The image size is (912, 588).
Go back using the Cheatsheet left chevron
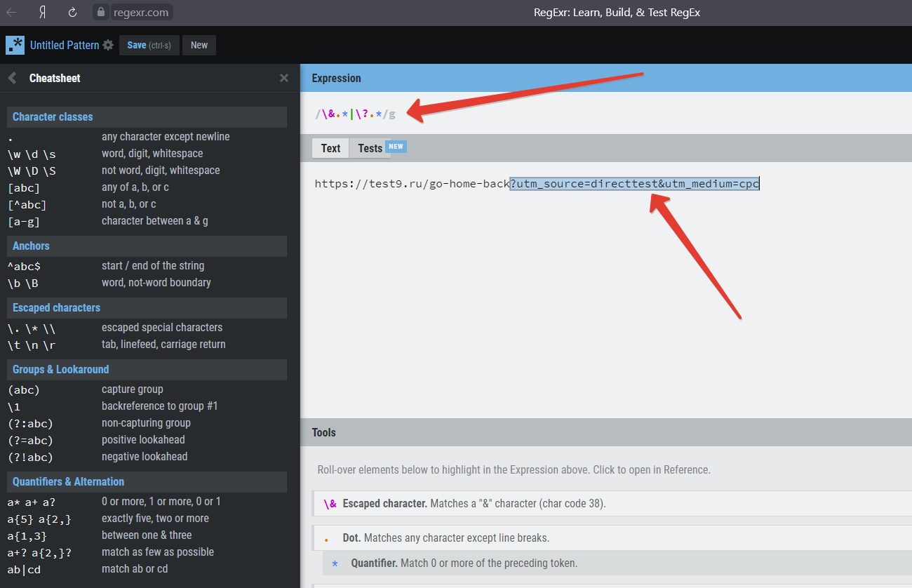tap(12, 78)
